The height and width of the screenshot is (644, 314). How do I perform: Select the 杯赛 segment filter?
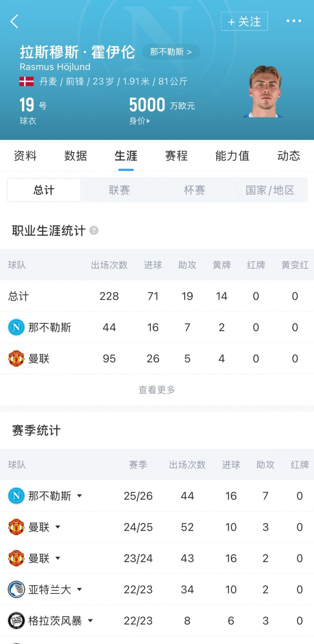click(x=195, y=190)
